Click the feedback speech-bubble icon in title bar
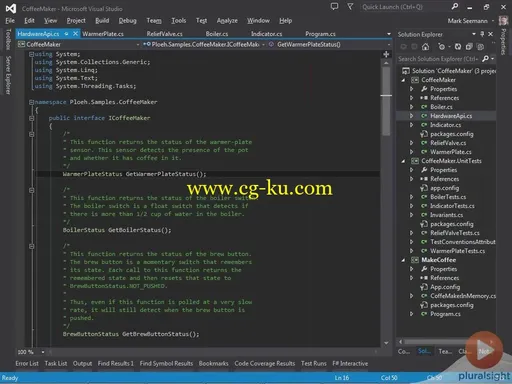The width and height of the screenshot is (512, 384). (x=334, y=7)
